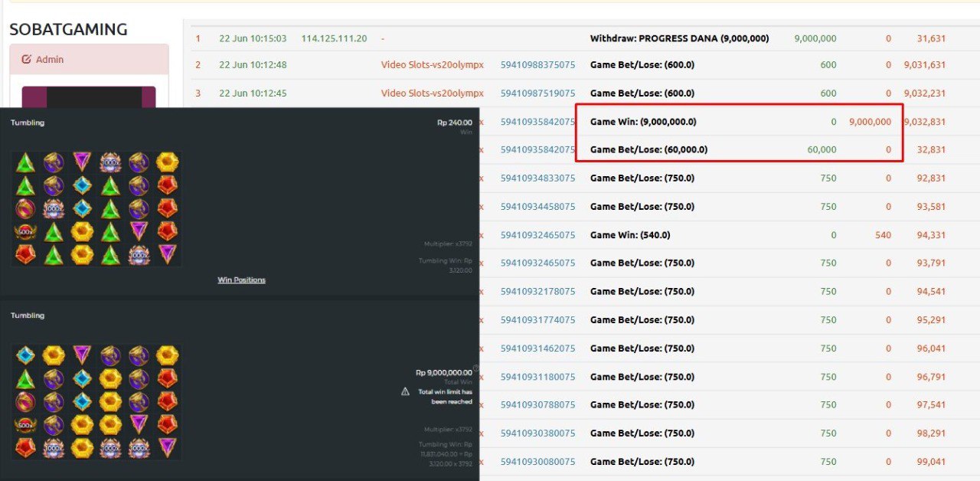This screenshot has height=481, width=980.
Task: Select the balance value 93,581
Action: (x=931, y=207)
